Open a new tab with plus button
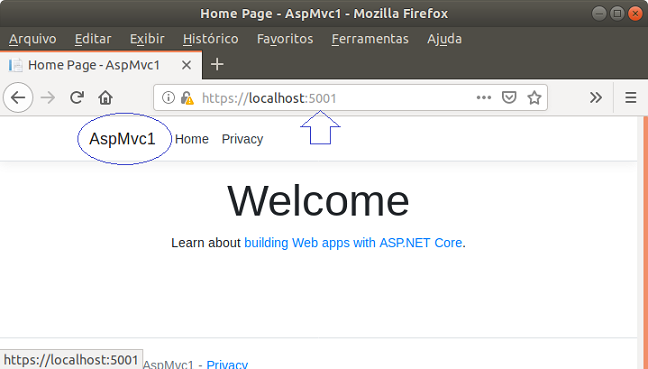Viewport: 648px width, 369px height. point(217,64)
